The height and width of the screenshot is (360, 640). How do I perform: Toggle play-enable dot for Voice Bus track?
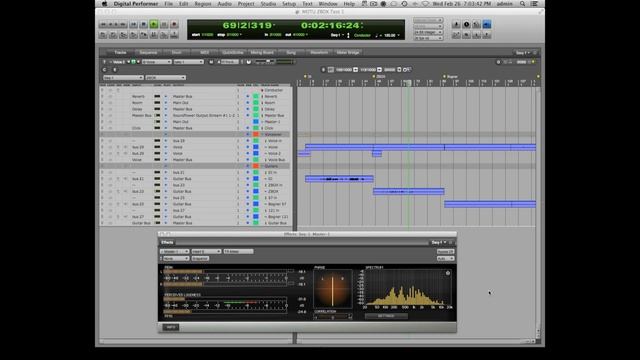tap(247, 160)
